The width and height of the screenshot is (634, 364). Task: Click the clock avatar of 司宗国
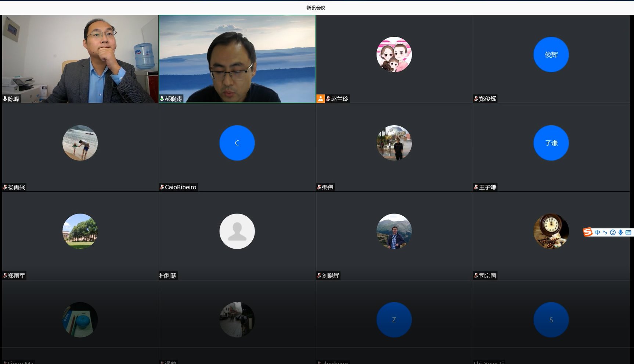tap(551, 231)
